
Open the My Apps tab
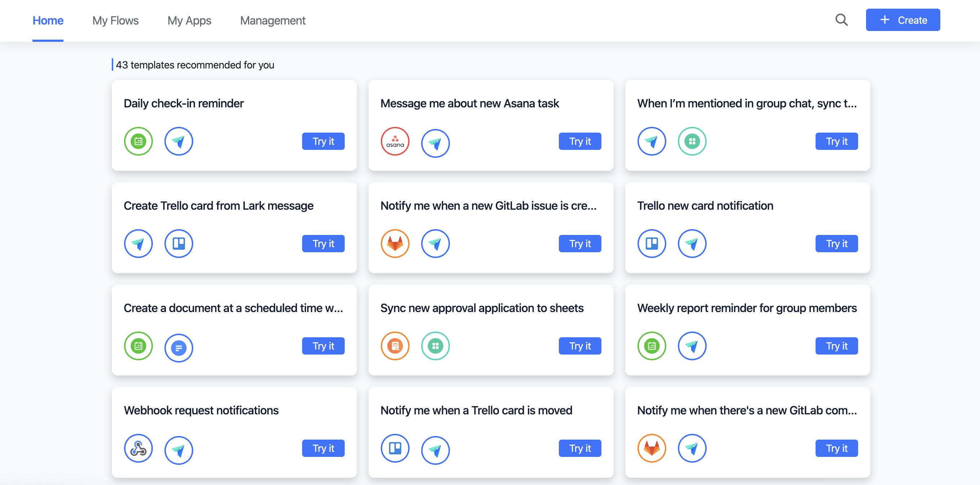click(x=189, y=21)
